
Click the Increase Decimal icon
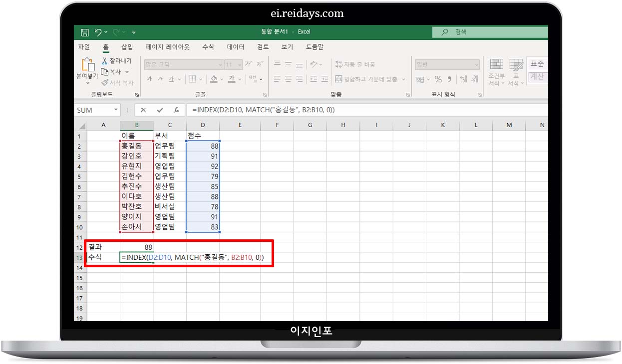pos(464,79)
